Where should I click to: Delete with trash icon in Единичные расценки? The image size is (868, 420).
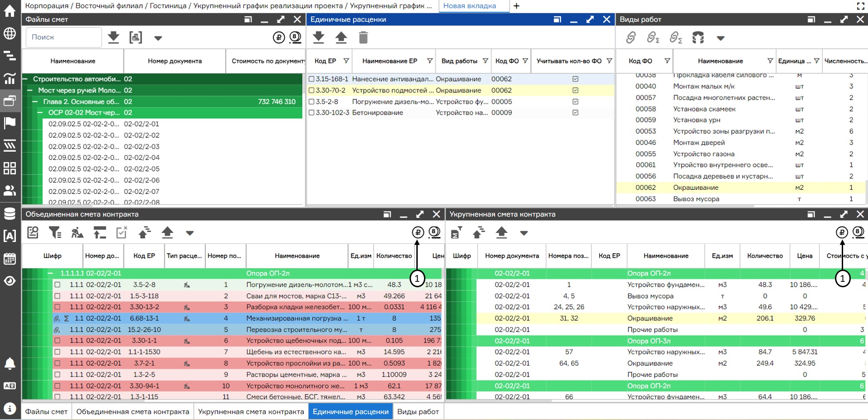pyautogui.click(x=363, y=37)
